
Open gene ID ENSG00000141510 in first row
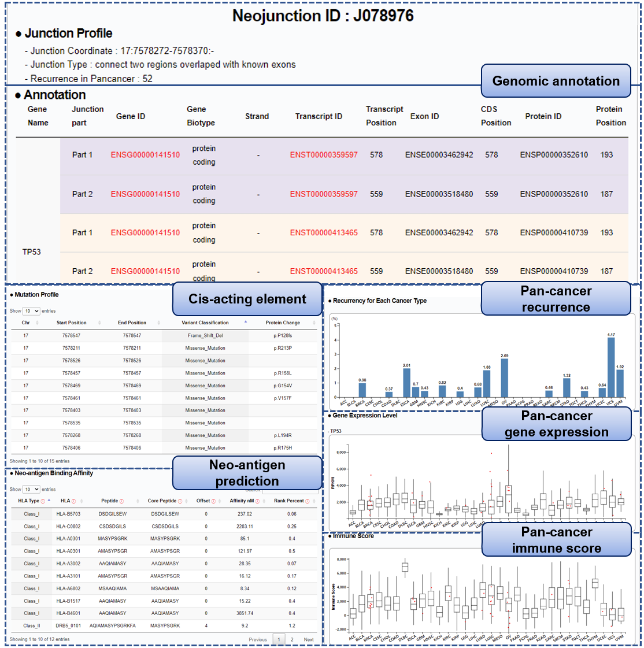pos(145,155)
